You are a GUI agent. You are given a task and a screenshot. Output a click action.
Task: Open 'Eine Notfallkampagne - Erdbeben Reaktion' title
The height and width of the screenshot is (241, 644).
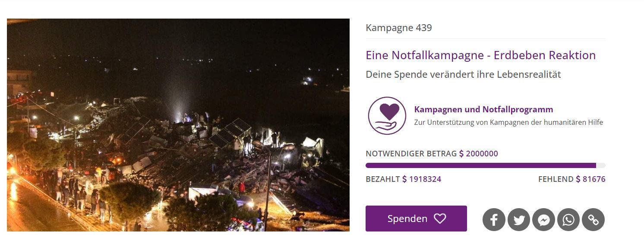tap(480, 55)
